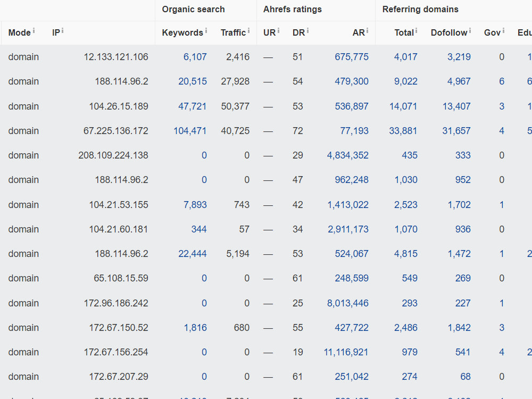
Task: Show info icon for Gov column
Action: (x=503, y=30)
